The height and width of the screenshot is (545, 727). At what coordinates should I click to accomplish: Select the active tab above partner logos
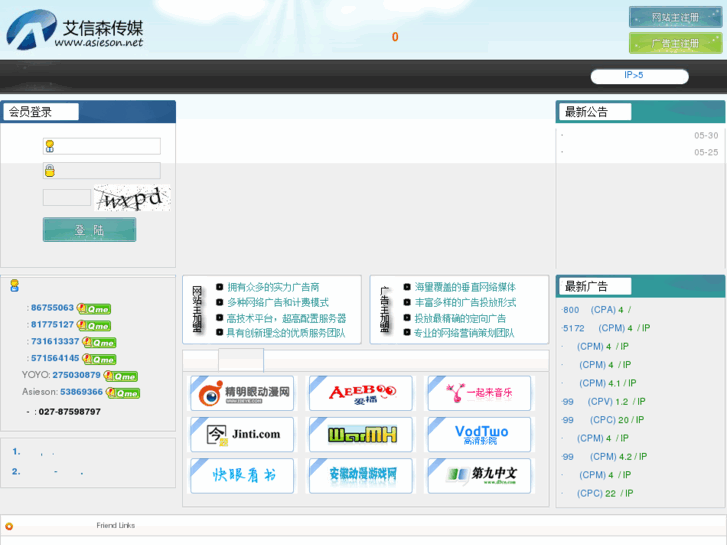241,360
